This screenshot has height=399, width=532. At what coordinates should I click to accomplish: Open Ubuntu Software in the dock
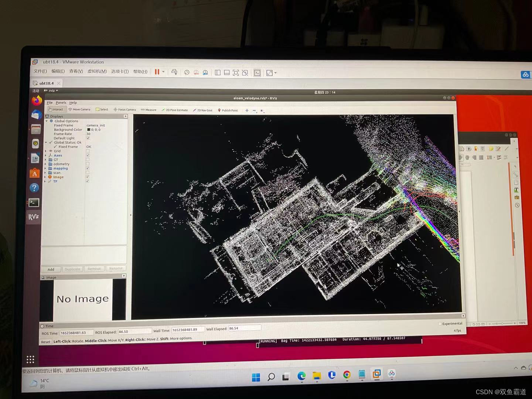(x=35, y=173)
